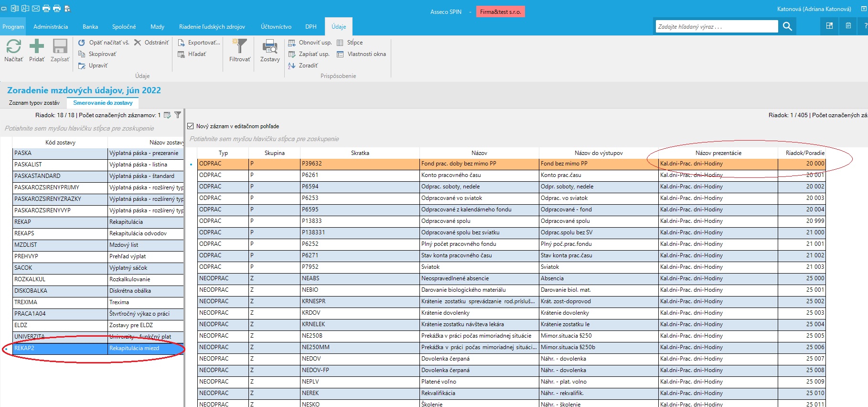Switch to Zoznam typov zostáv tab
This screenshot has height=407, width=868.
coord(34,103)
